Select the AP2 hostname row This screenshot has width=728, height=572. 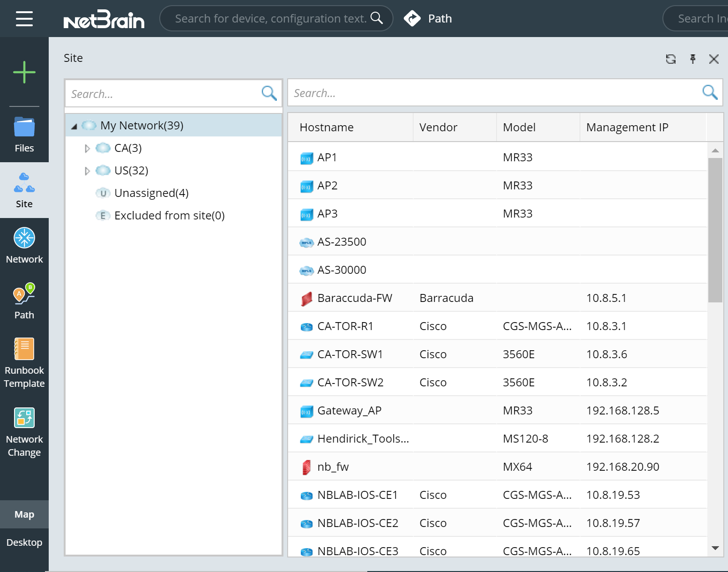tap(498, 185)
